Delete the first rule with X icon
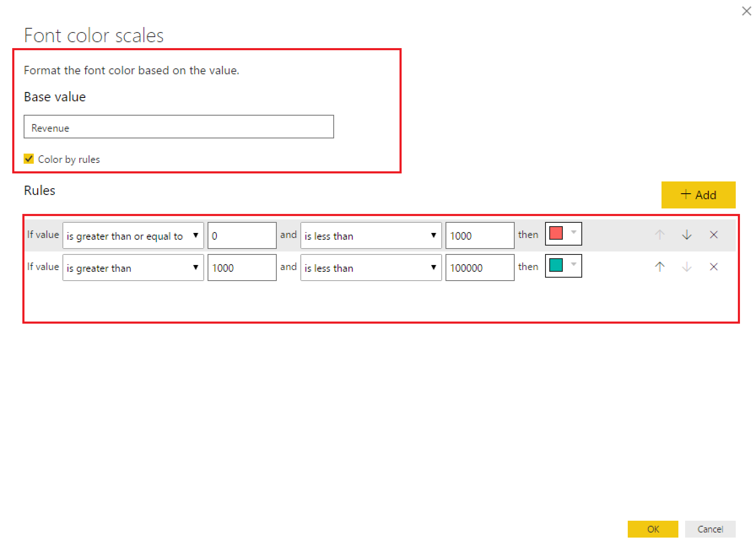Image resolution: width=756 pixels, height=557 pixels. 713,235
